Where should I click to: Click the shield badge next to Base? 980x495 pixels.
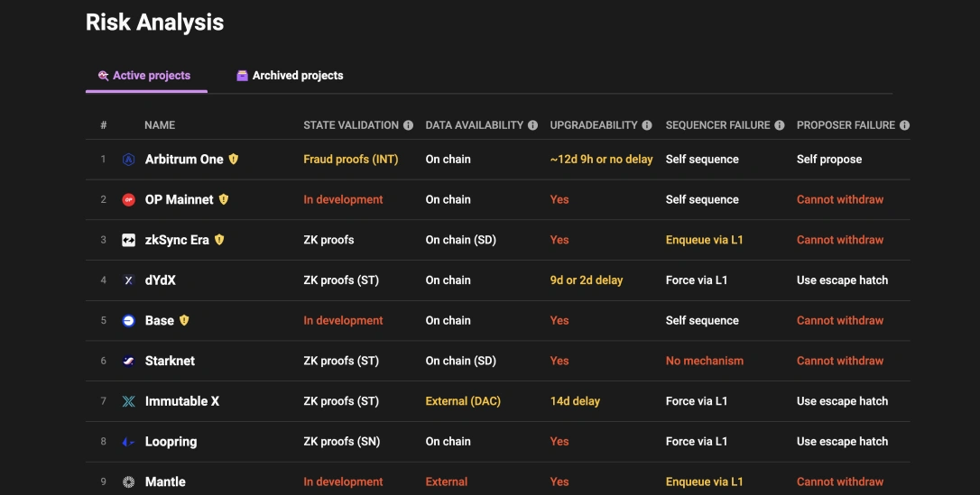pos(184,320)
